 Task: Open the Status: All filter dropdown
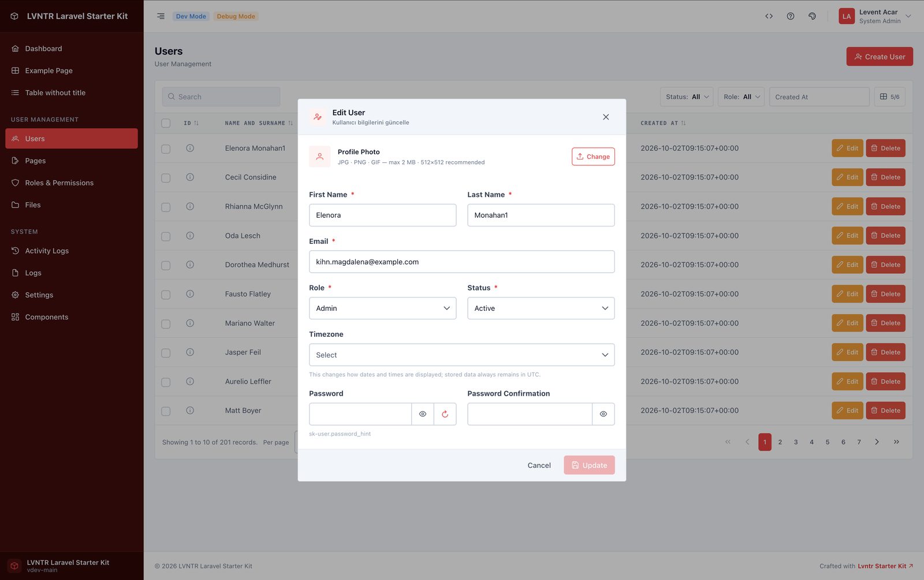tap(687, 97)
